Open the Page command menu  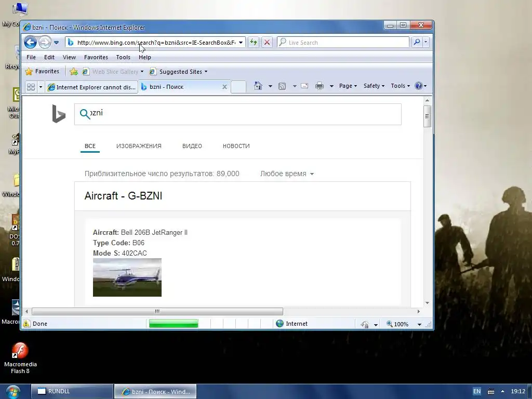click(x=348, y=86)
